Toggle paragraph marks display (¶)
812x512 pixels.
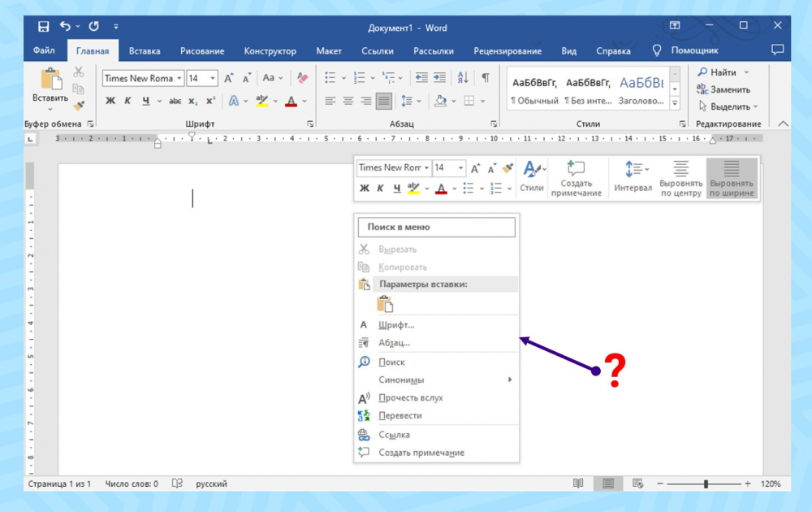(x=485, y=78)
